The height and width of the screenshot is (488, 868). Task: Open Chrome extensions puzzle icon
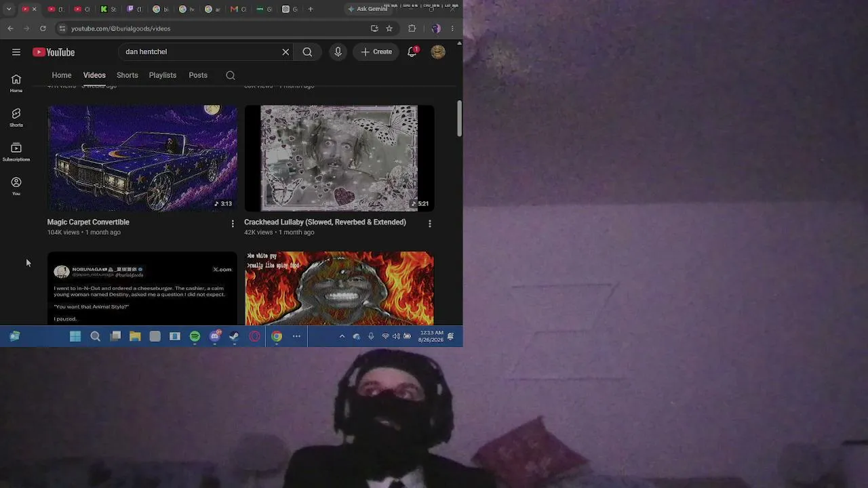412,28
